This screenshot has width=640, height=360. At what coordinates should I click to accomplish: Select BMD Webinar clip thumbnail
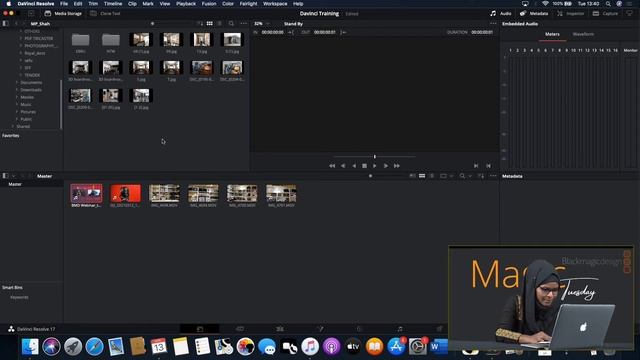(x=86, y=193)
